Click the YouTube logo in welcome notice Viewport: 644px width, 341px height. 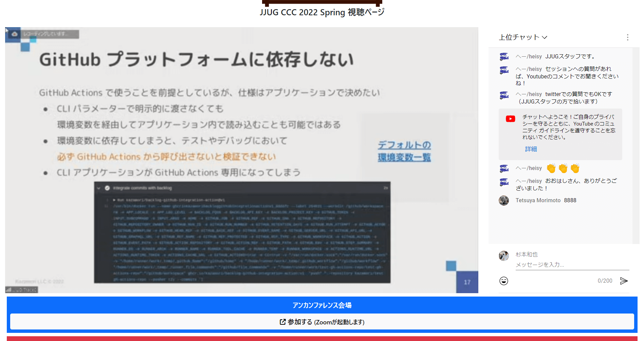510,119
